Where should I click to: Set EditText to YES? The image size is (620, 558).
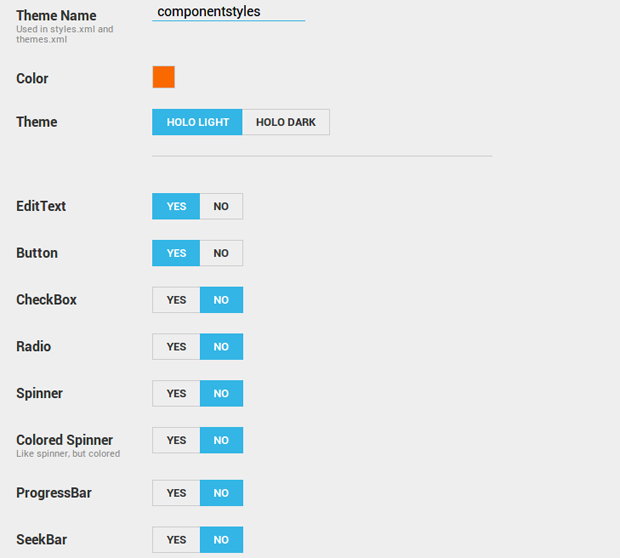point(176,206)
